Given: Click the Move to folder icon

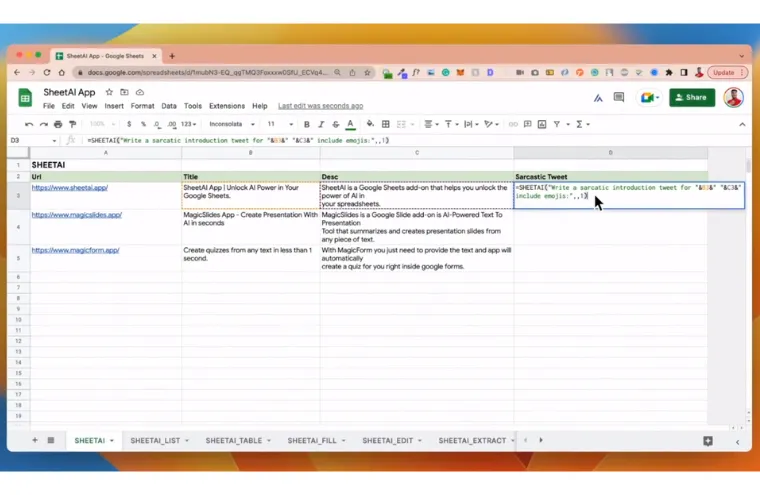Looking at the screenshot, I should tap(124, 92).
